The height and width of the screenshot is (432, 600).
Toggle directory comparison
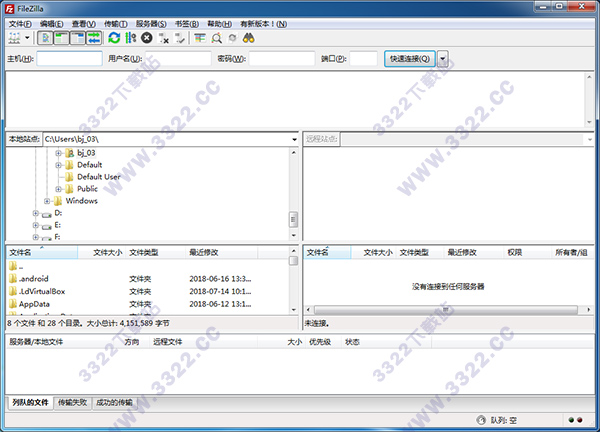tap(217, 38)
